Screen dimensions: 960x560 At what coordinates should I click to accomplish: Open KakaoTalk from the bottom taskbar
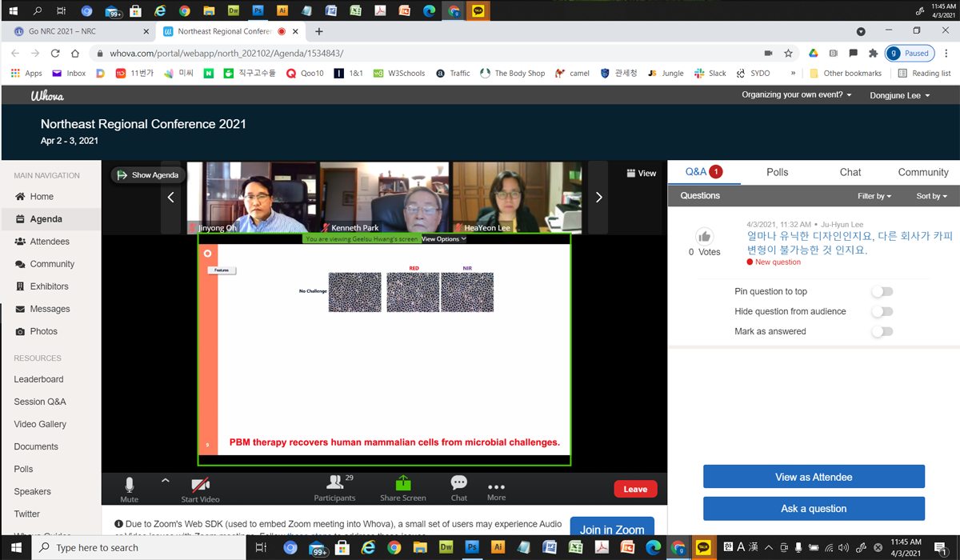(x=703, y=547)
